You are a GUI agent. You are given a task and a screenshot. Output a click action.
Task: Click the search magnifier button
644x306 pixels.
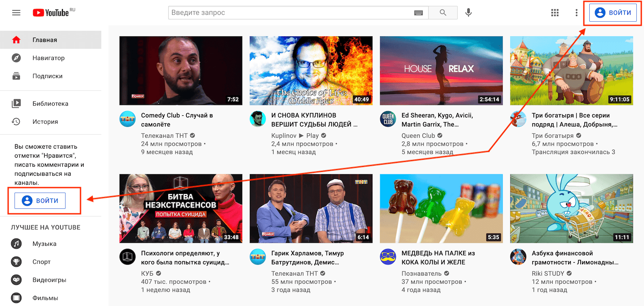coord(443,13)
